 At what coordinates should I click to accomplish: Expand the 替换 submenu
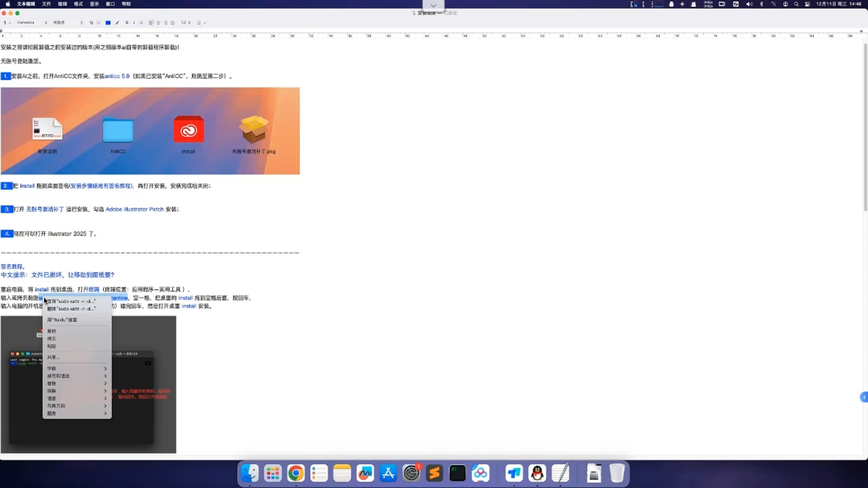77,384
